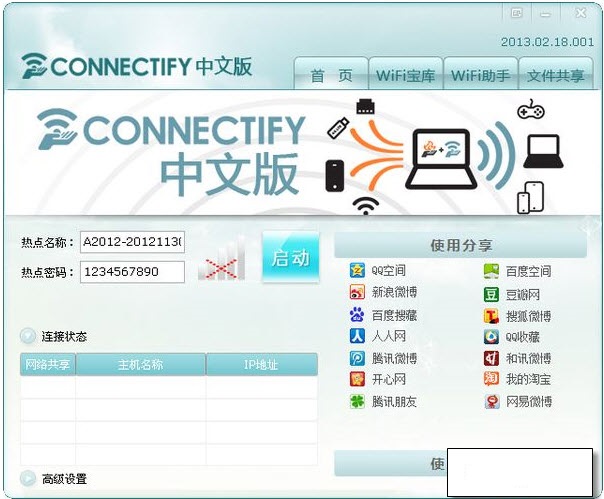604x499 pixels.
Task: Click the 网易微博 share icon
Action: [x=491, y=402]
